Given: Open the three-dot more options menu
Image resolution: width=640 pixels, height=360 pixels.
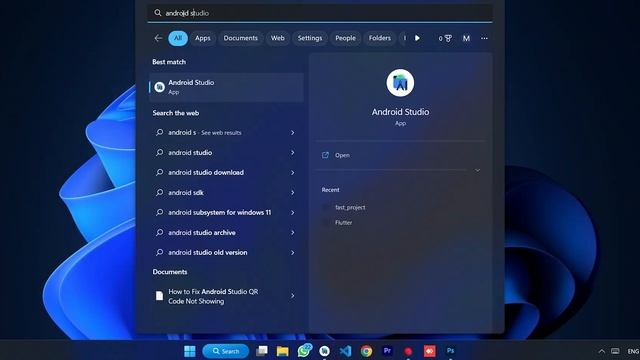Looking at the screenshot, I should [484, 38].
